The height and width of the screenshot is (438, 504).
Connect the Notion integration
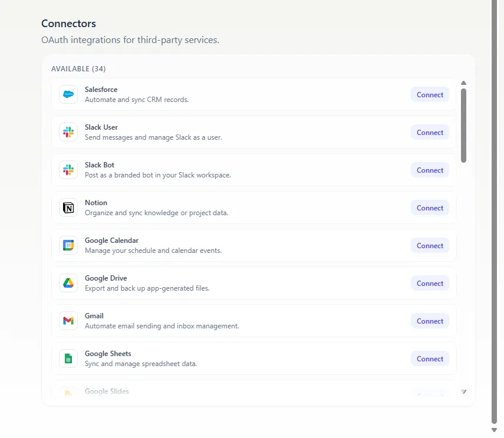[x=430, y=208]
